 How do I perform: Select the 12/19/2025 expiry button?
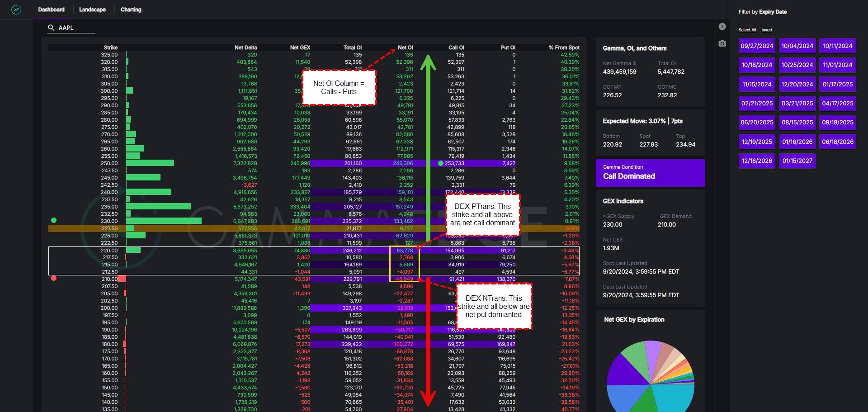click(757, 142)
